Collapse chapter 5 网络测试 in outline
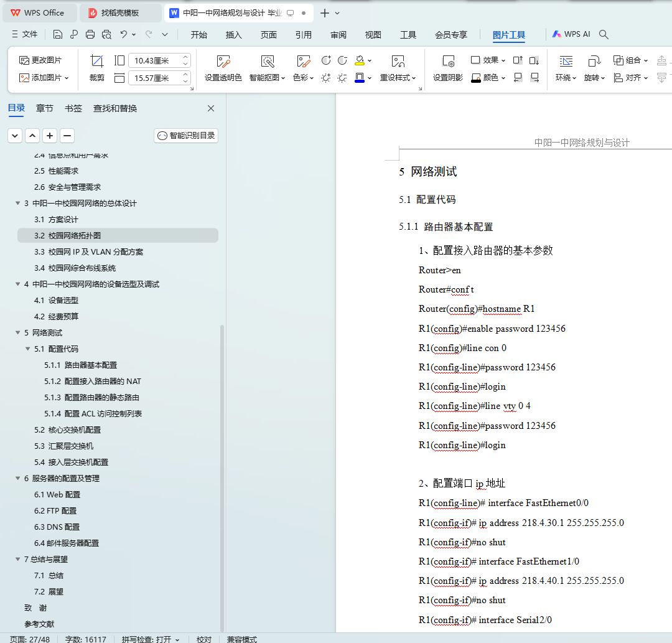This screenshot has height=643, width=672. point(17,332)
